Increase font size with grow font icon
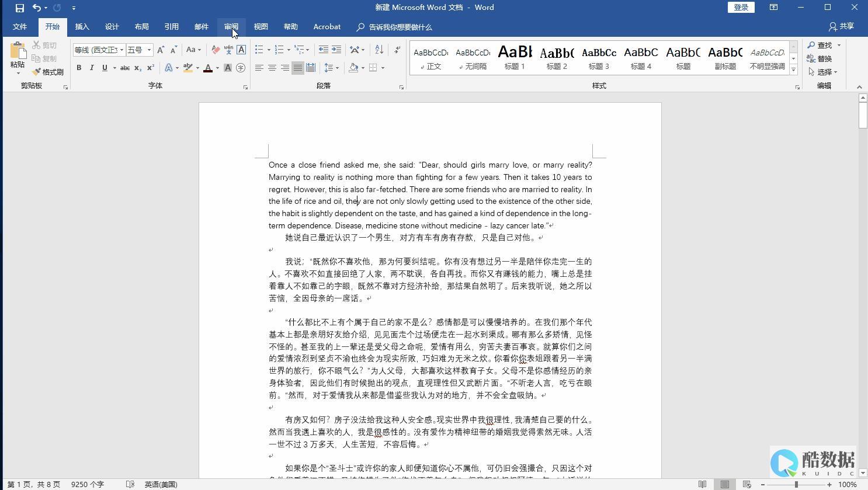The image size is (868, 490). [x=161, y=50]
